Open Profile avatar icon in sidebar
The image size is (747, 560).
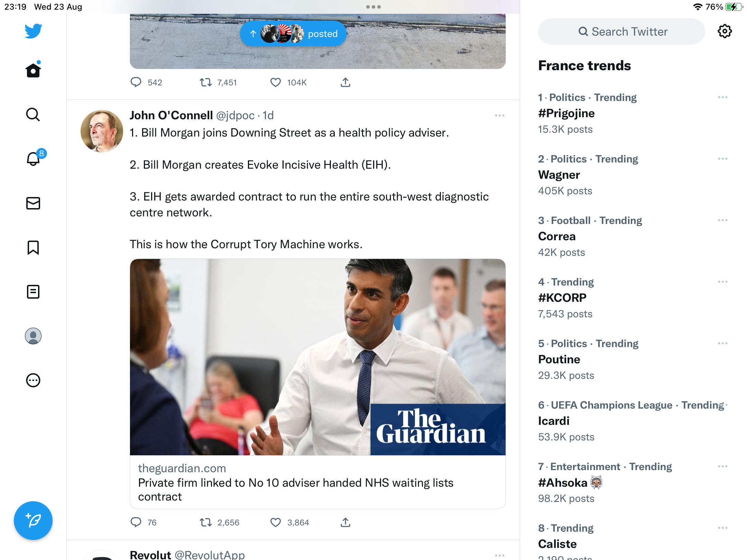[x=33, y=336]
